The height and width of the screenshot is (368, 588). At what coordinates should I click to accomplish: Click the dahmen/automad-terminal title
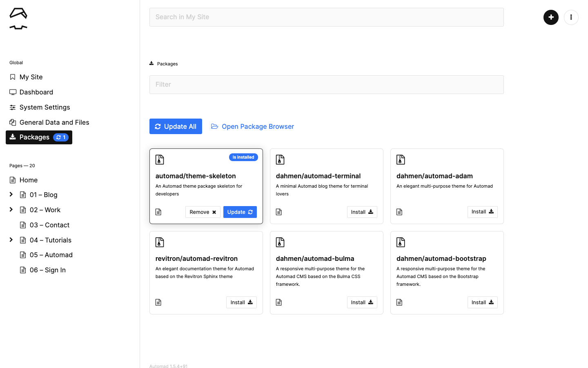click(318, 176)
